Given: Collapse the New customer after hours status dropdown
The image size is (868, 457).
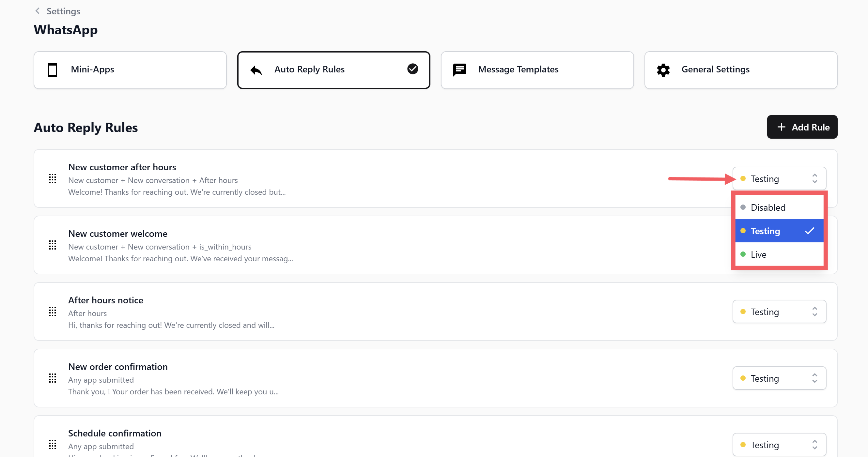Looking at the screenshot, I should [779, 178].
